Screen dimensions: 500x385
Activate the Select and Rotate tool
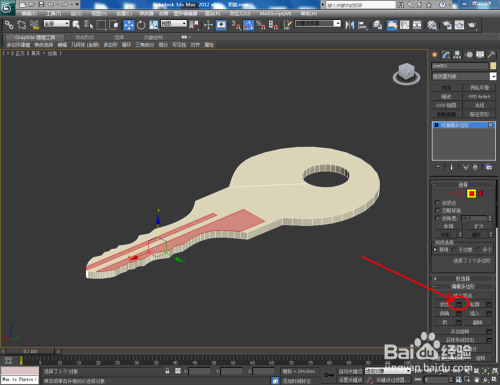coord(141,25)
